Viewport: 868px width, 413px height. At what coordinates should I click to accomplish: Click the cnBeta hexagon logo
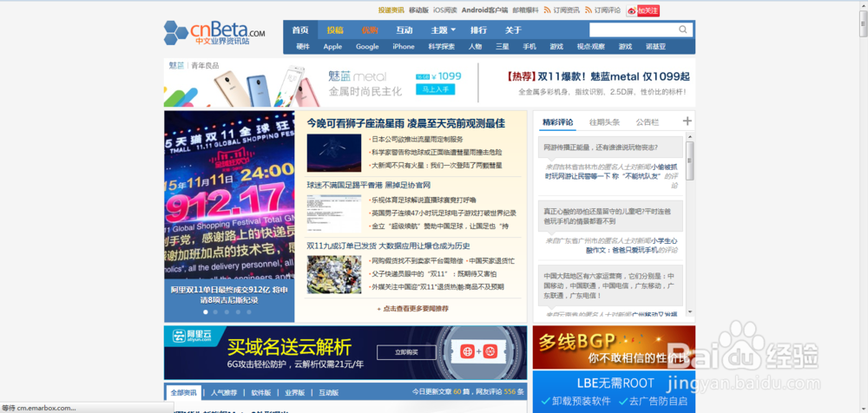(x=176, y=33)
